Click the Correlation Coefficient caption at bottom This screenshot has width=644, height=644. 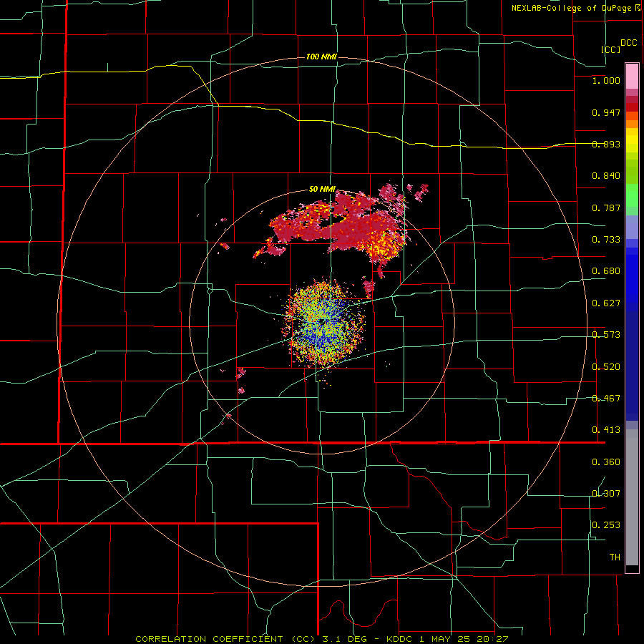coord(321,639)
